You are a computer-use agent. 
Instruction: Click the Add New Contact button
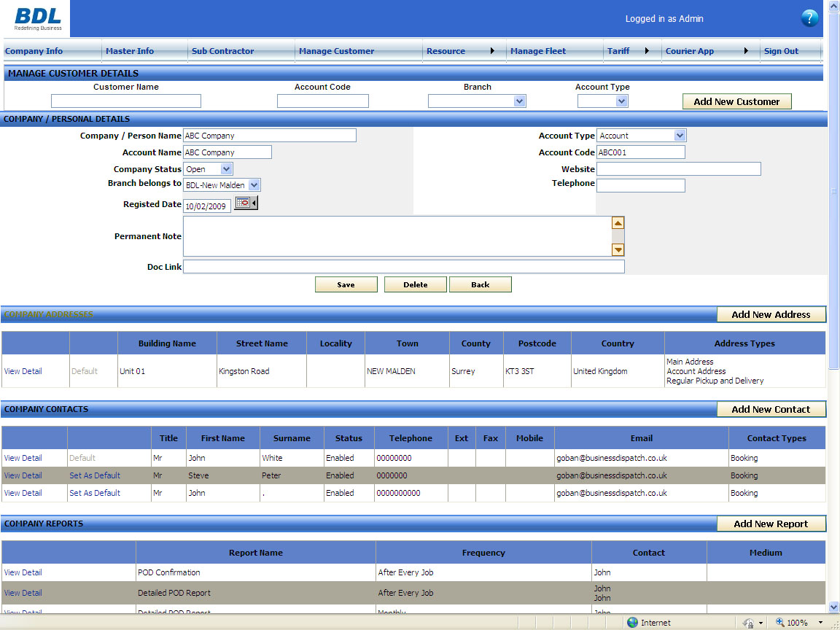click(771, 409)
